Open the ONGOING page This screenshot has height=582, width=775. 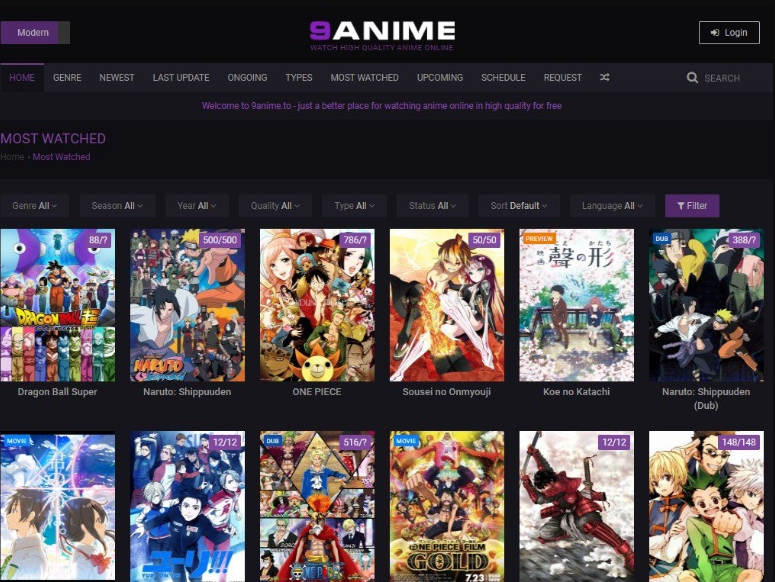click(247, 78)
